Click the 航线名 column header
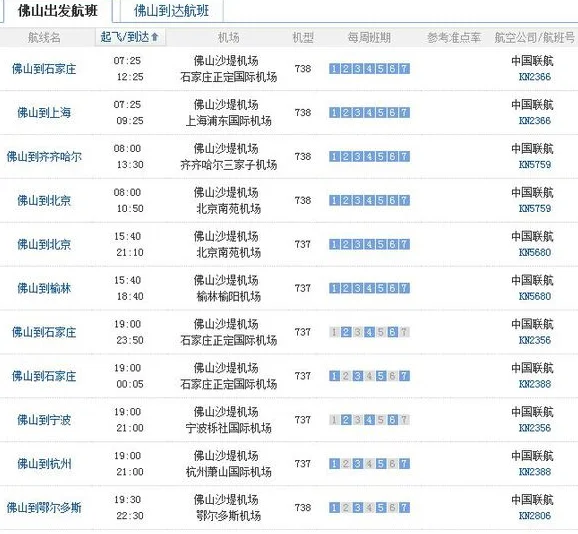 click(x=44, y=37)
